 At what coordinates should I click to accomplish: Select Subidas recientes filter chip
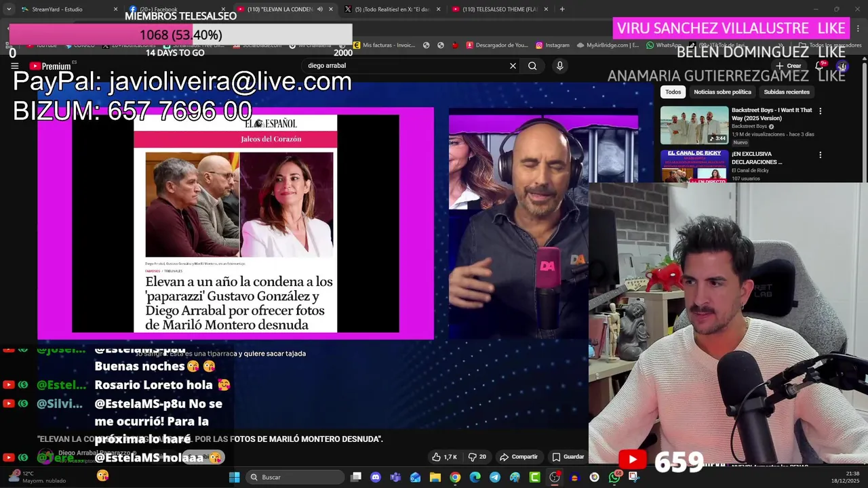[x=787, y=91]
